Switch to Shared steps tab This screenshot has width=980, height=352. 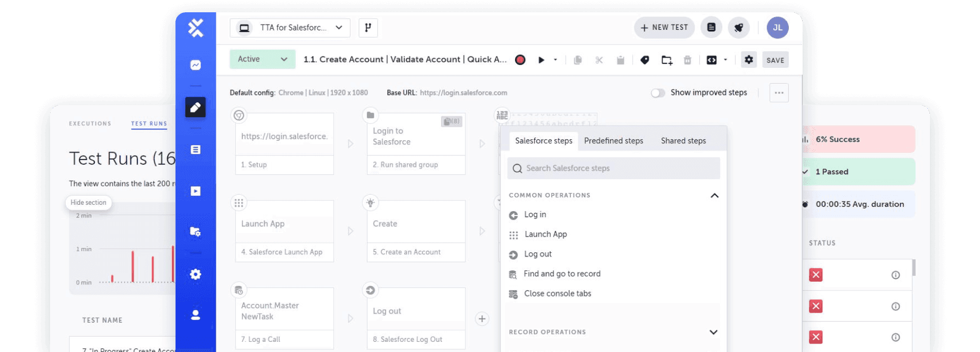pyautogui.click(x=683, y=141)
